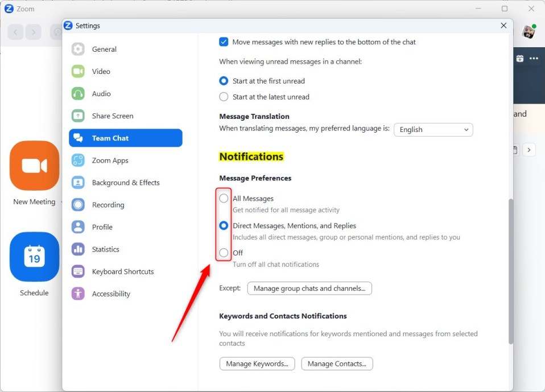Switch to the Recording settings tab
Viewport: 545px width, 392px height.
point(126,205)
